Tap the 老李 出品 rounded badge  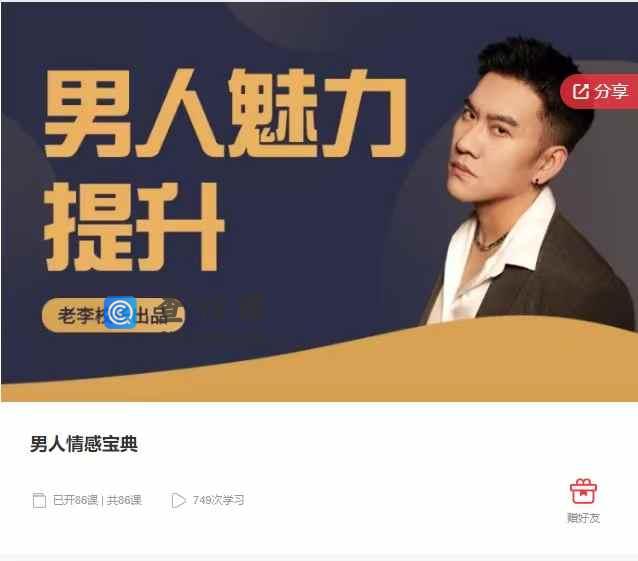click(114, 315)
